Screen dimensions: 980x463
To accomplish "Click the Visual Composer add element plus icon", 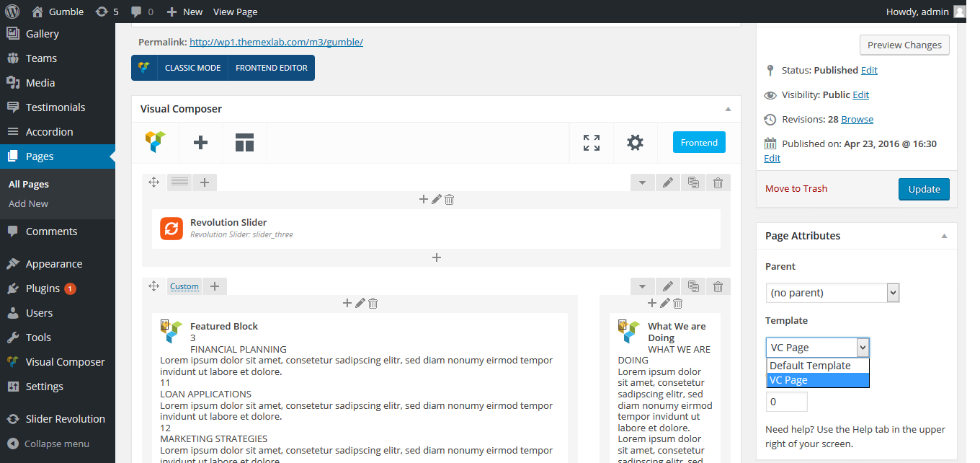I will [x=200, y=143].
